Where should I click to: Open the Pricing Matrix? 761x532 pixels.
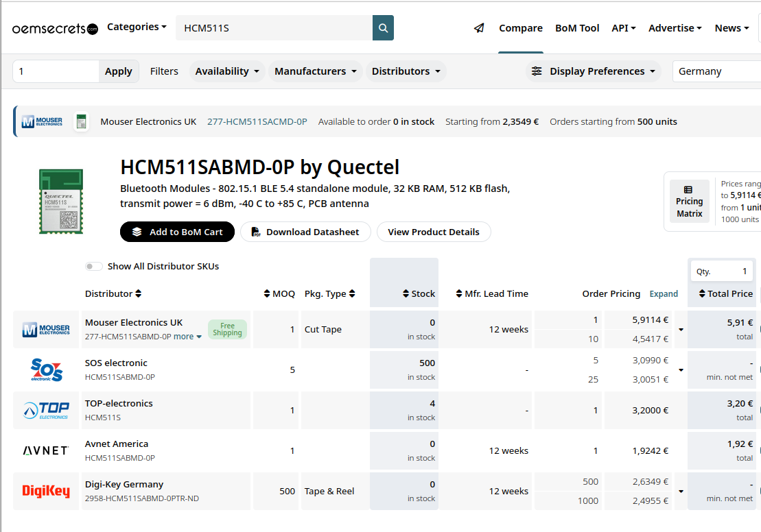coord(689,202)
